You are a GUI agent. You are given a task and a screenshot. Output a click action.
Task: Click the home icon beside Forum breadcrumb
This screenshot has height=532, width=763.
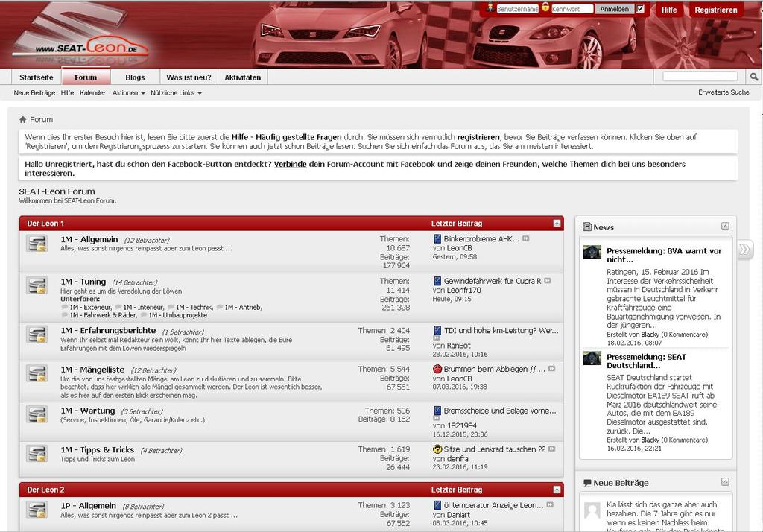[23, 120]
